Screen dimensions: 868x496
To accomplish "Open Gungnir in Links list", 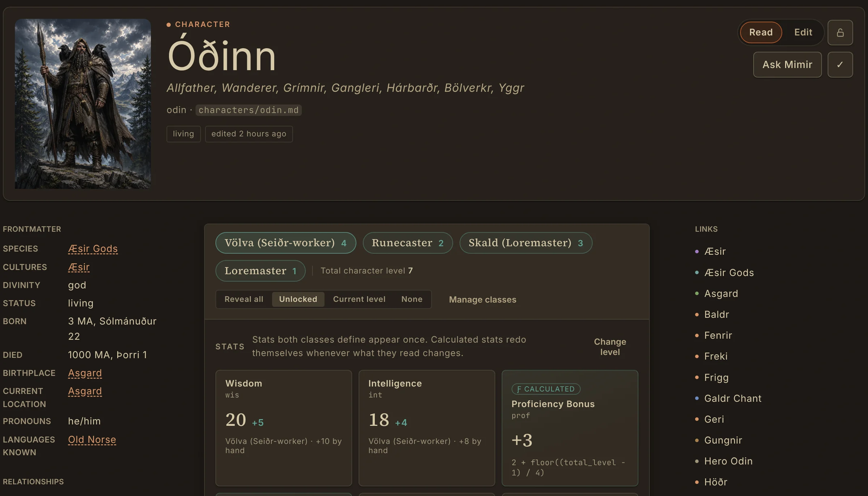I will click(723, 441).
